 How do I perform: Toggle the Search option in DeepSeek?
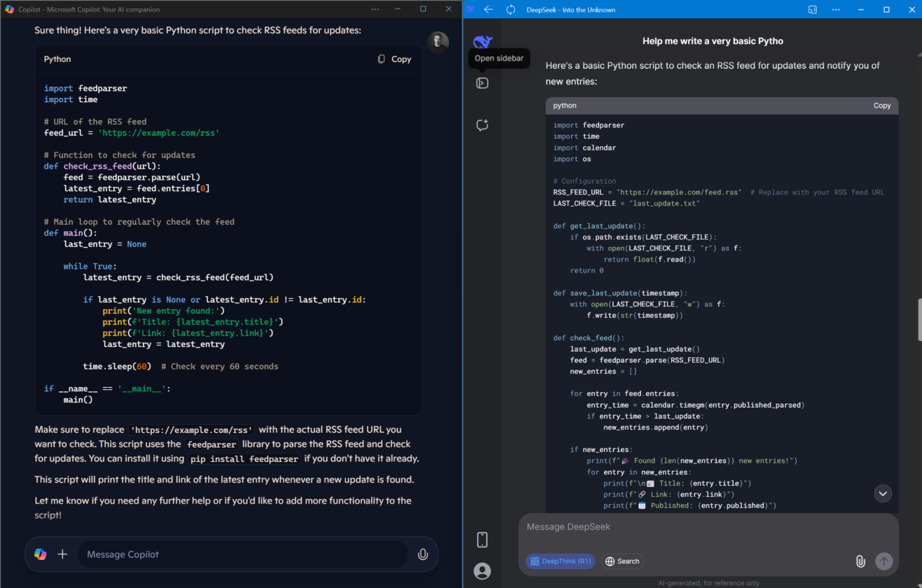[x=622, y=561]
